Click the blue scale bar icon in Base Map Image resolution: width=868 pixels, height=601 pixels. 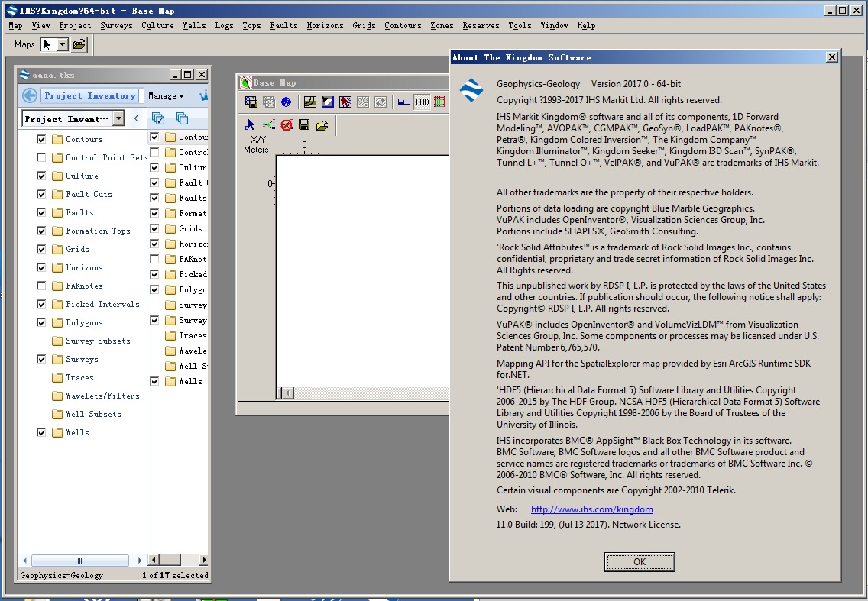pyautogui.click(x=404, y=102)
